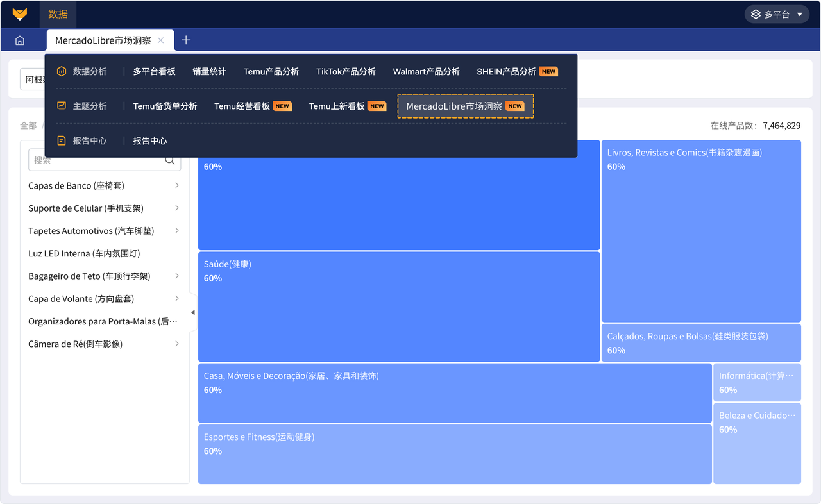Select Temu备货单分析 menu item
This screenshot has height=504, width=821.
(x=165, y=106)
